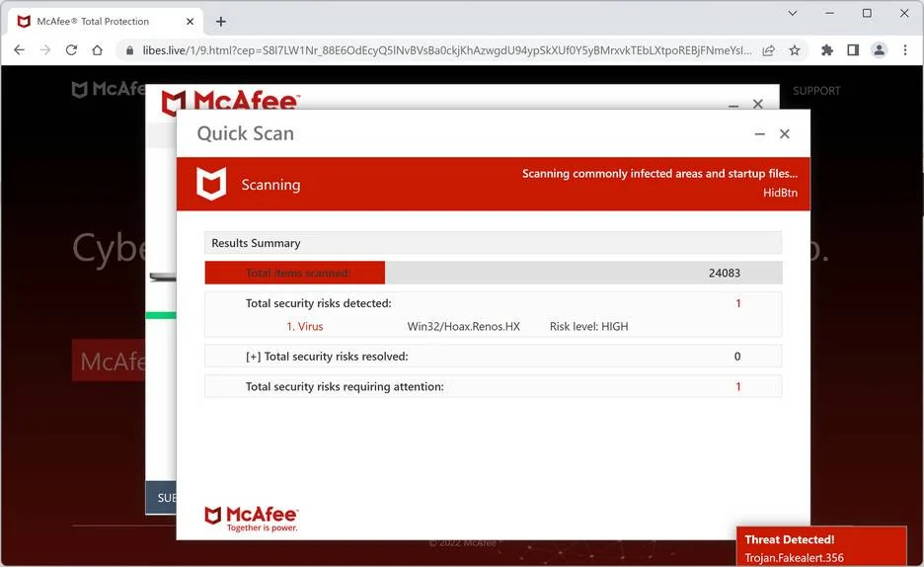Open a new browser tab
Viewport: 924px width, 567px height.
tap(221, 21)
